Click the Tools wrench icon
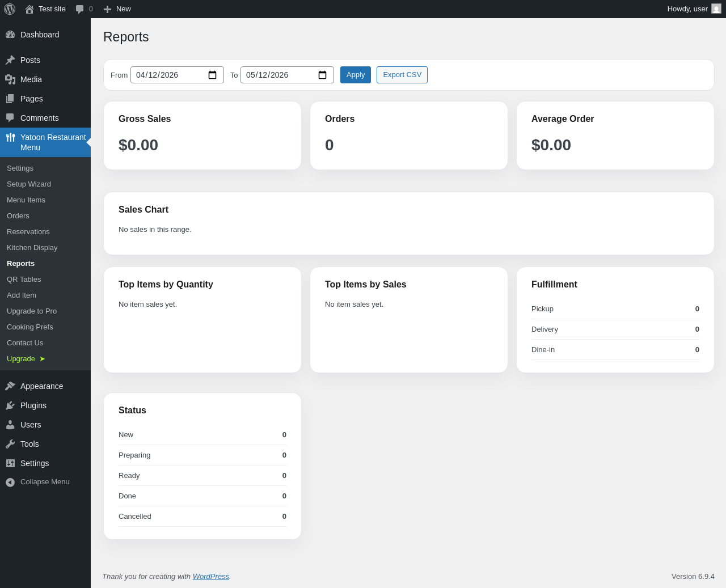The image size is (726, 588). pyautogui.click(x=10, y=444)
